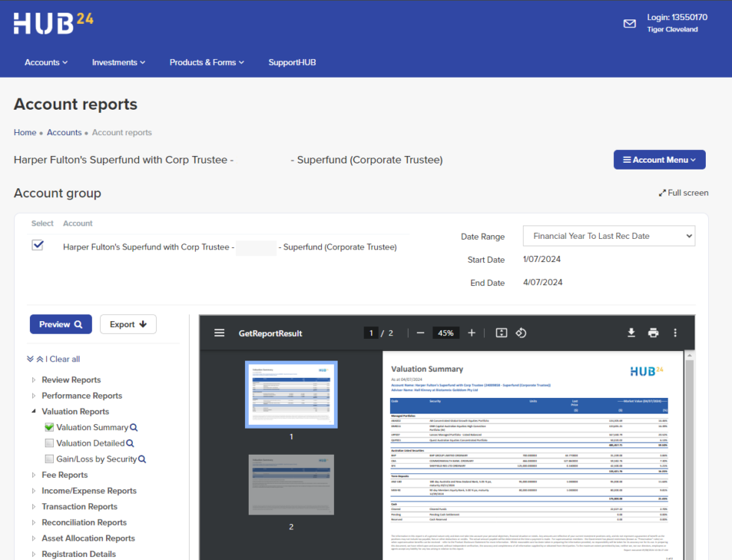Enable the Valuation Detailed report checkbox
The height and width of the screenshot is (560, 732).
click(49, 444)
